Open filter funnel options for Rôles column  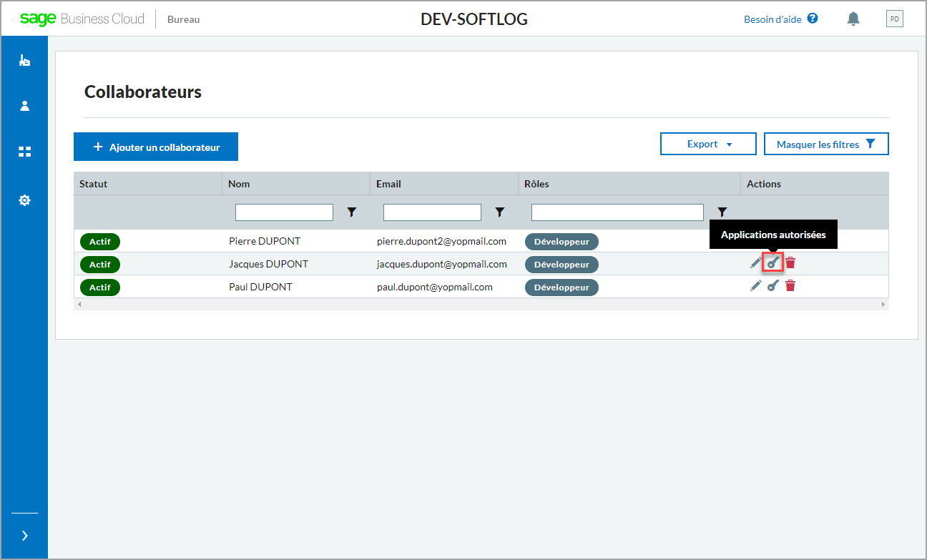[722, 212]
